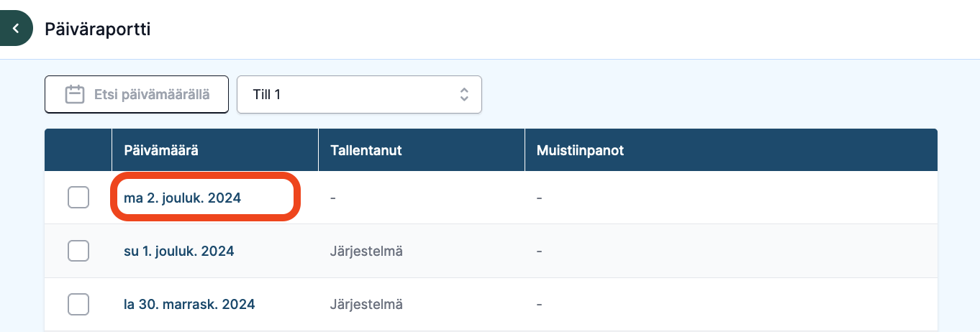The height and width of the screenshot is (332, 980).
Task: Click the Tallentanut column header
Action: point(366,150)
